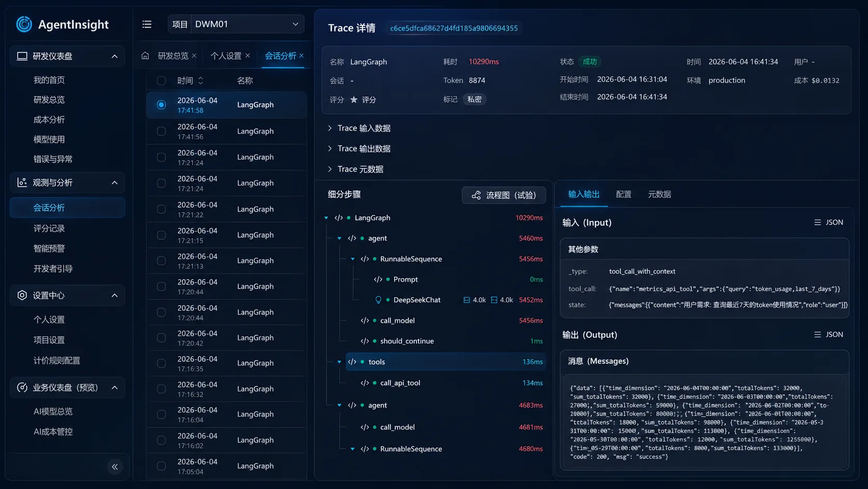The width and height of the screenshot is (868, 489).
Task: Open 开发者引导 sidebar link
Action: click(53, 269)
